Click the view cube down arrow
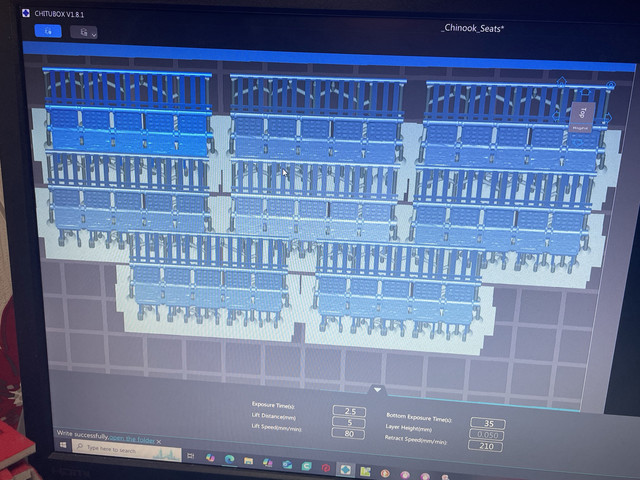640x480 pixels. click(x=578, y=142)
